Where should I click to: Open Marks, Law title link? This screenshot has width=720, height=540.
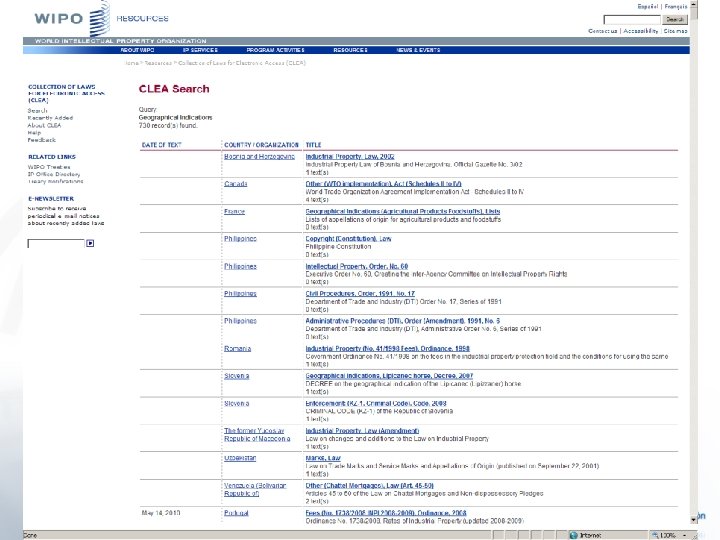click(323, 458)
